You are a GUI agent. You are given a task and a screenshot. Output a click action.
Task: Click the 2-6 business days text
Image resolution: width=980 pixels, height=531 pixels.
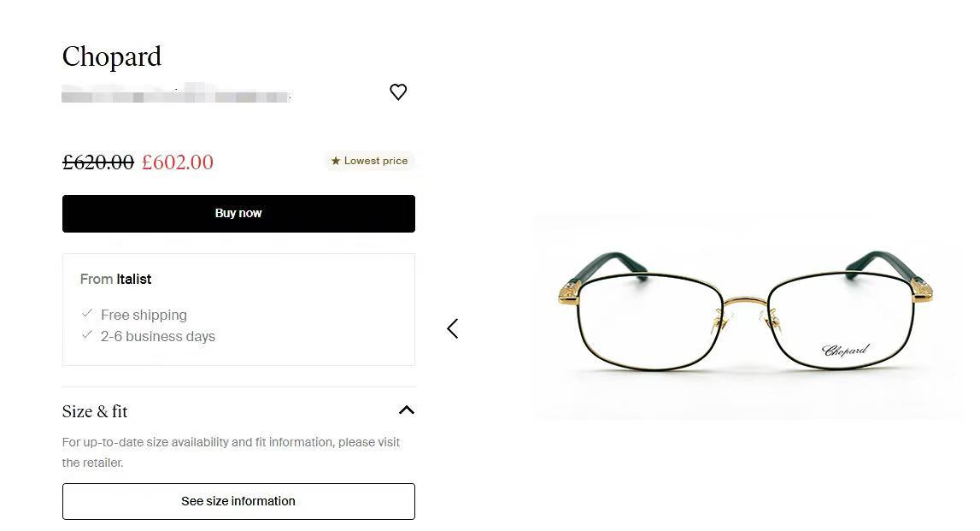(x=158, y=337)
